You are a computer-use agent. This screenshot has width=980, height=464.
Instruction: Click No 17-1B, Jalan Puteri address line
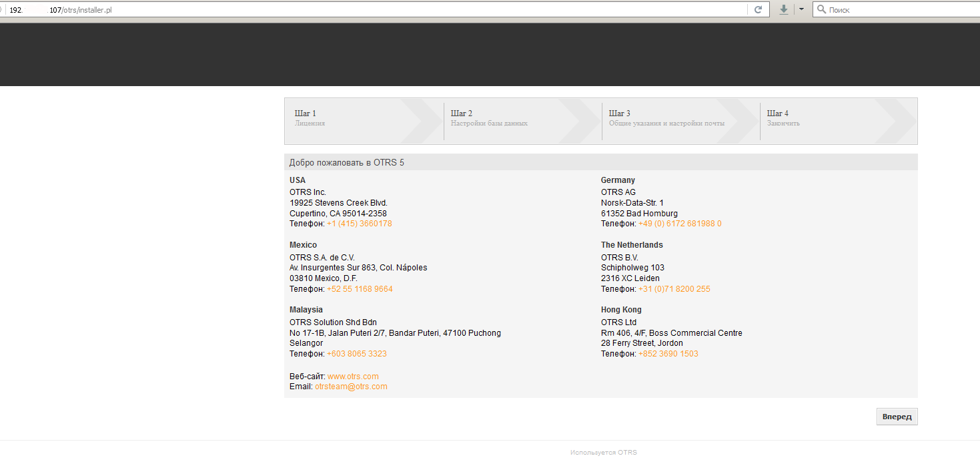click(x=395, y=333)
